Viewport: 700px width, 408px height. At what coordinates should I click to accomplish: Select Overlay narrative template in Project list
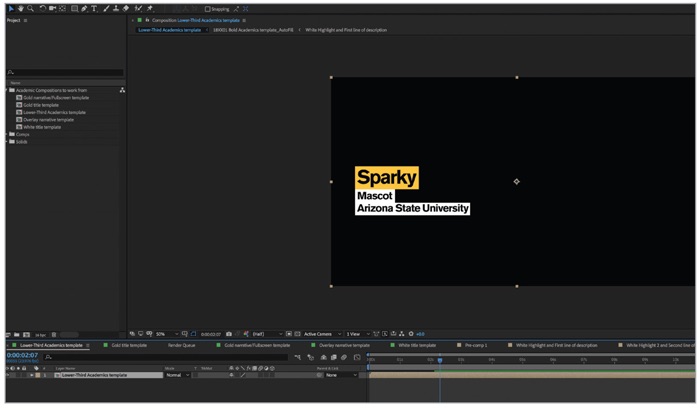pos(48,120)
